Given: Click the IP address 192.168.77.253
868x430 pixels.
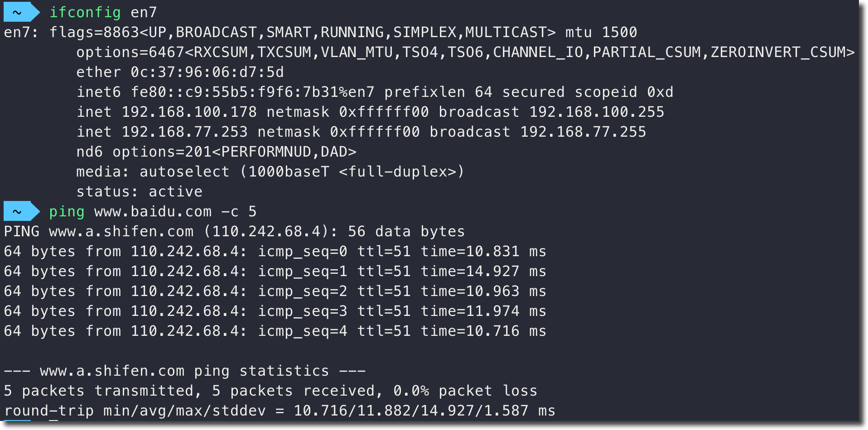Looking at the screenshot, I should (x=184, y=132).
